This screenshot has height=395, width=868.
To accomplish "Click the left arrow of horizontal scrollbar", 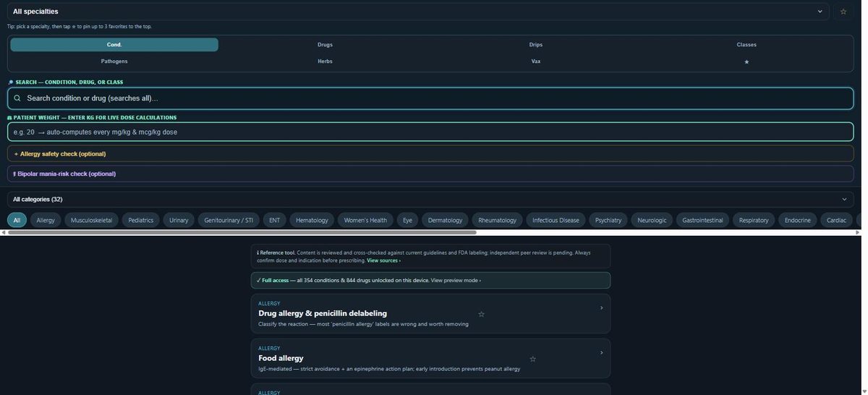I will click(x=3, y=232).
